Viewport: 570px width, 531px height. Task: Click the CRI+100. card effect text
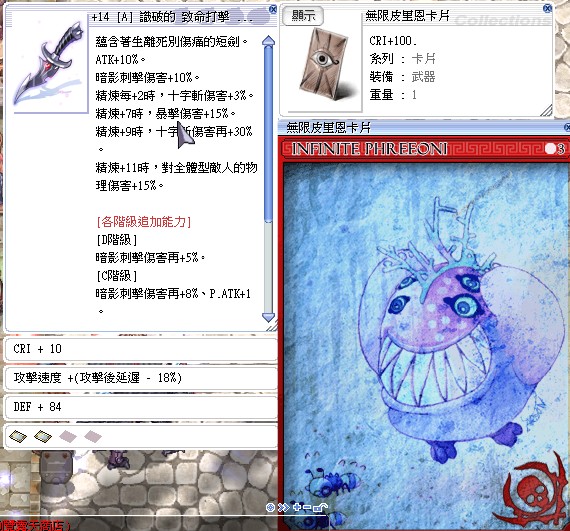point(393,41)
